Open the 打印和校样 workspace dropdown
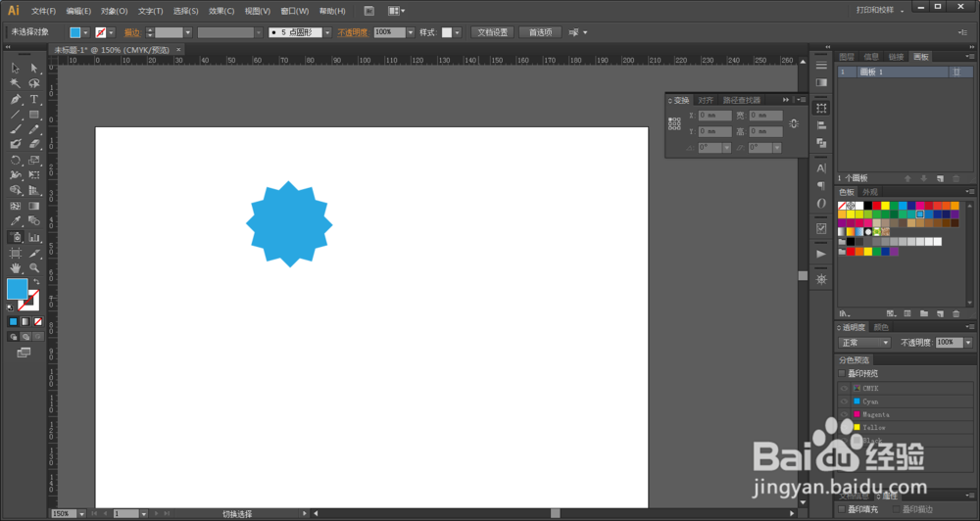 pos(880,11)
